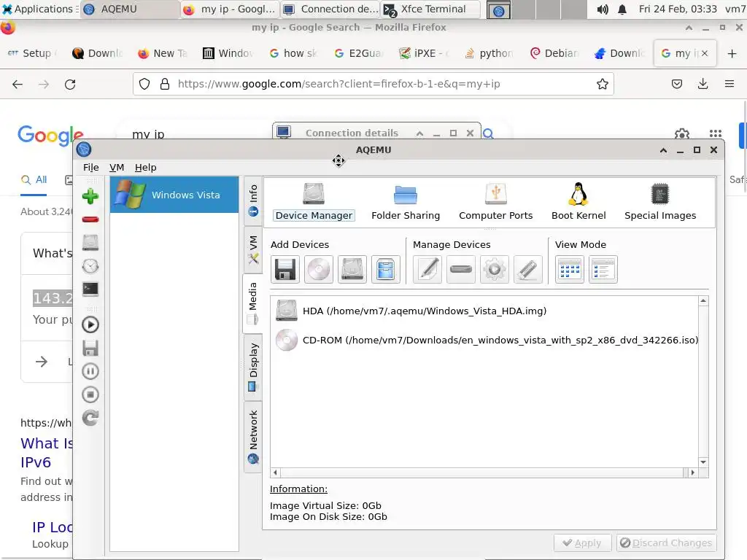Click Firefox URL address bar
747x560 pixels.
tap(373, 85)
